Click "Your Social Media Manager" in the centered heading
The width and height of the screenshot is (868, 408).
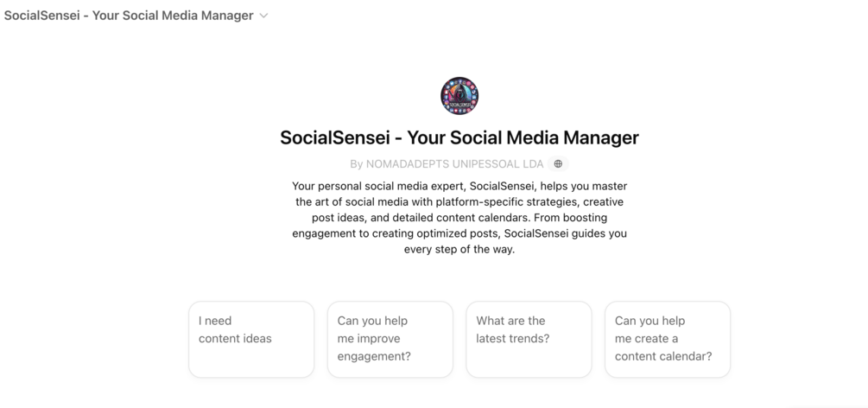[x=523, y=137]
